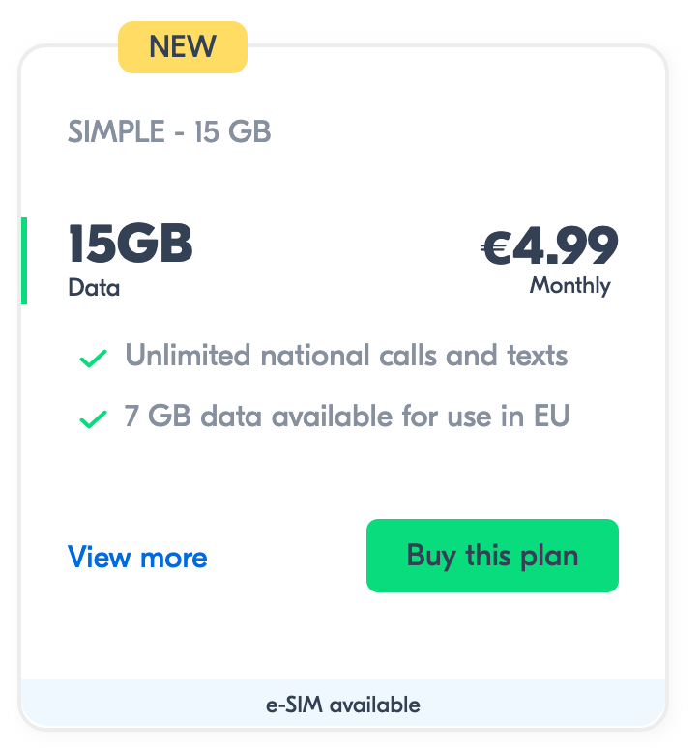Click the yellow NEW badge
Viewport: 700px width, 748px height.
[183, 46]
